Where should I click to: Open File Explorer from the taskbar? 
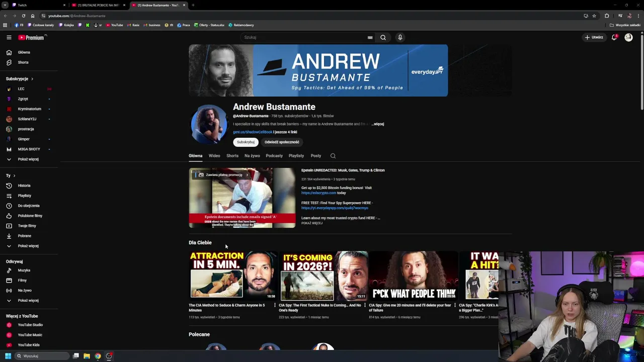[x=87, y=356]
